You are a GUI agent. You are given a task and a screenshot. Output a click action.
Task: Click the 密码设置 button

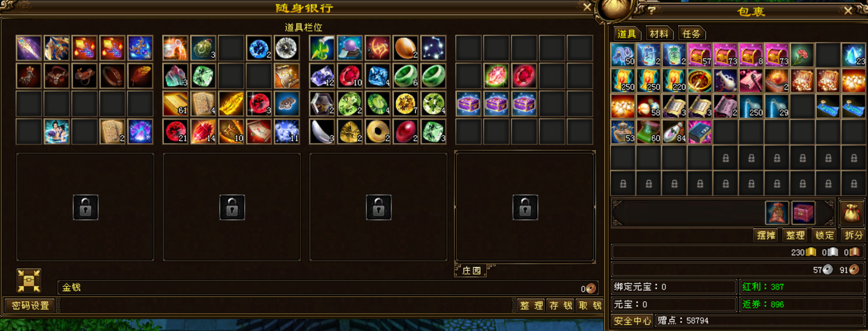[30, 305]
